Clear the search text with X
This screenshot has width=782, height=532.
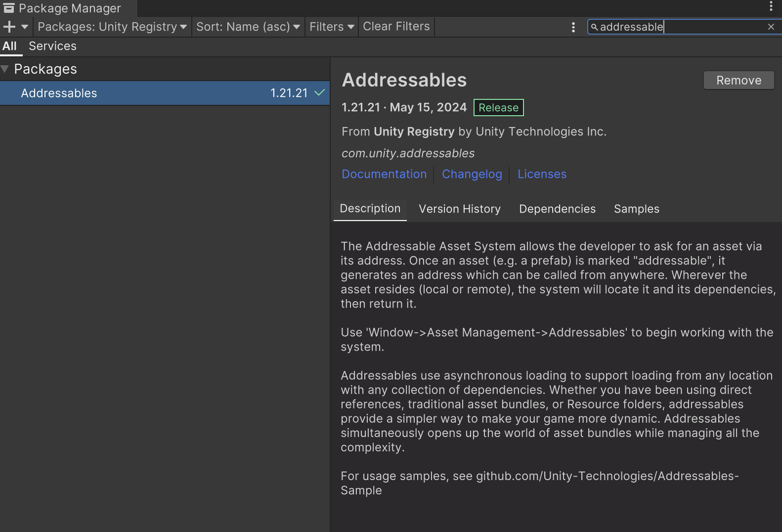point(771,27)
